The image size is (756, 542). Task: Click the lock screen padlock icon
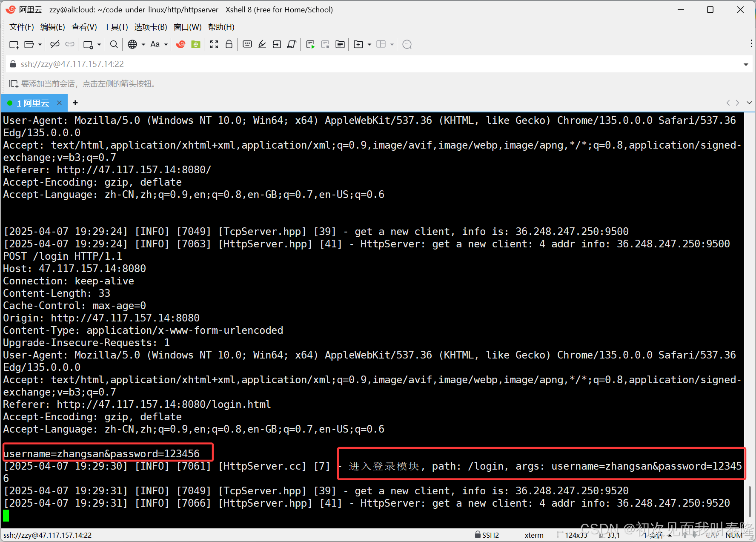[x=229, y=44]
